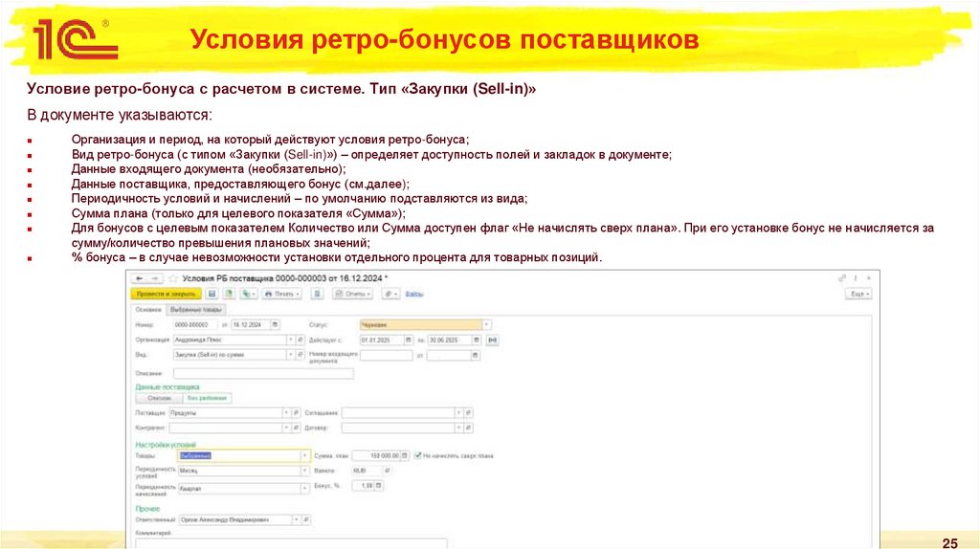This screenshot has width=980, height=549.
Task: Expand the Контрагент dropdown arrow
Action: [x=285, y=428]
